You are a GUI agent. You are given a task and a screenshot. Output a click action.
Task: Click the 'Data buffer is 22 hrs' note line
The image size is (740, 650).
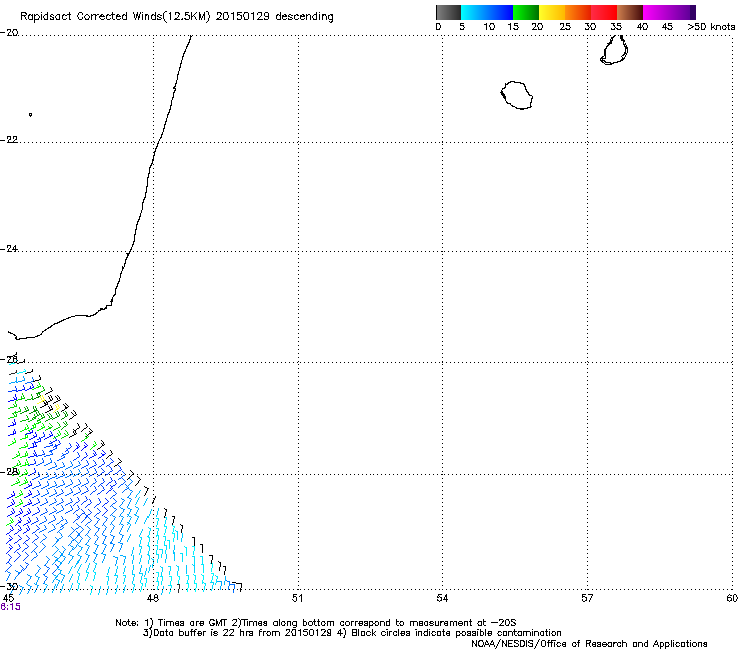pos(352,633)
